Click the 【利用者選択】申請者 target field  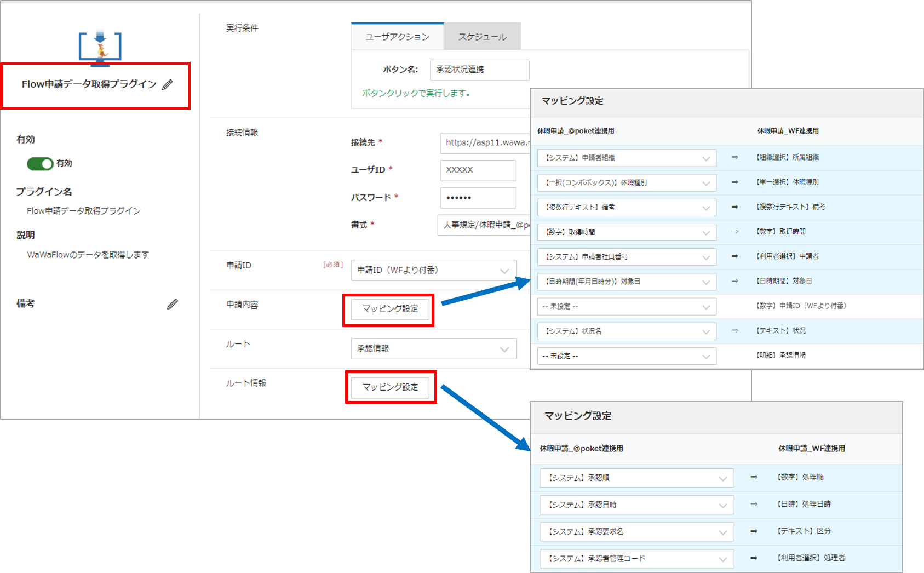pyautogui.click(x=787, y=256)
